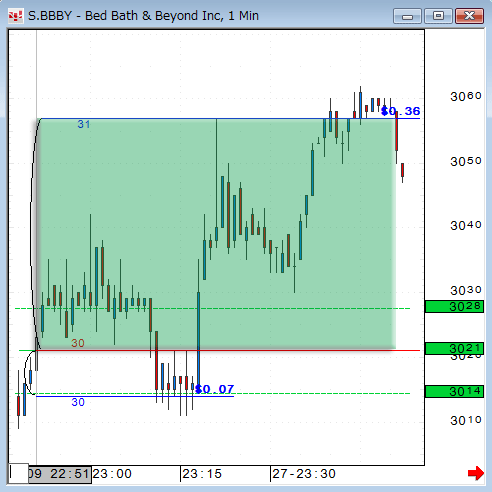The width and height of the screenshot is (492, 492).
Task: Minimize the S.BBBY chart window
Action: point(407,16)
